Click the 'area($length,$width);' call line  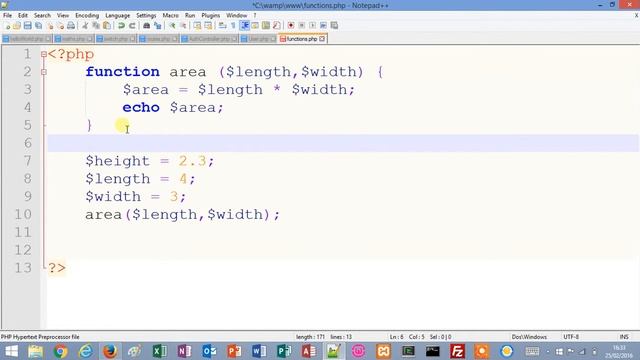click(182, 214)
